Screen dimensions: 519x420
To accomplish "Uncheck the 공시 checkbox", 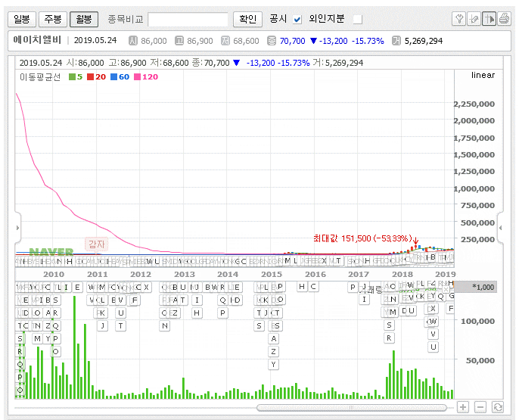I will 297,20.
